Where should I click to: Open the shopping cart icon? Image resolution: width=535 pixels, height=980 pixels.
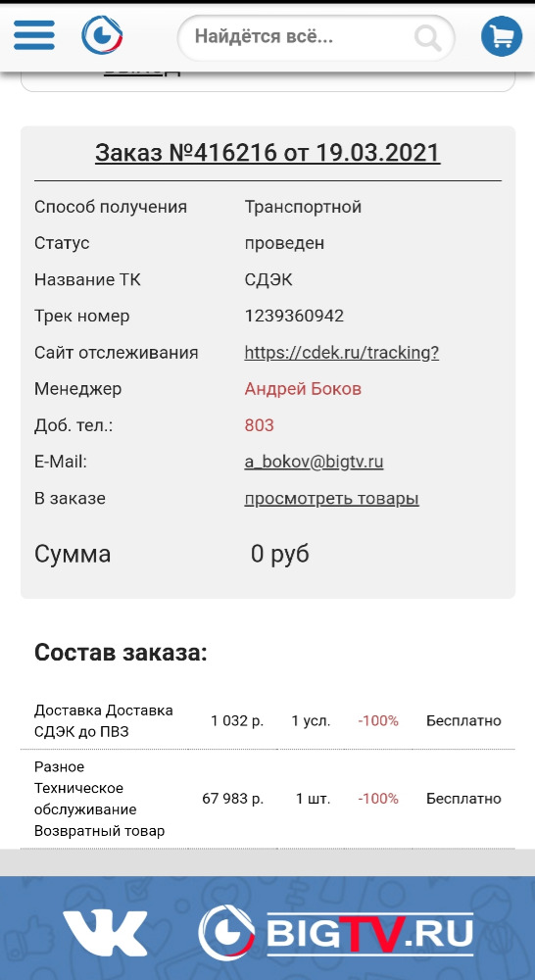pos(502,36)
